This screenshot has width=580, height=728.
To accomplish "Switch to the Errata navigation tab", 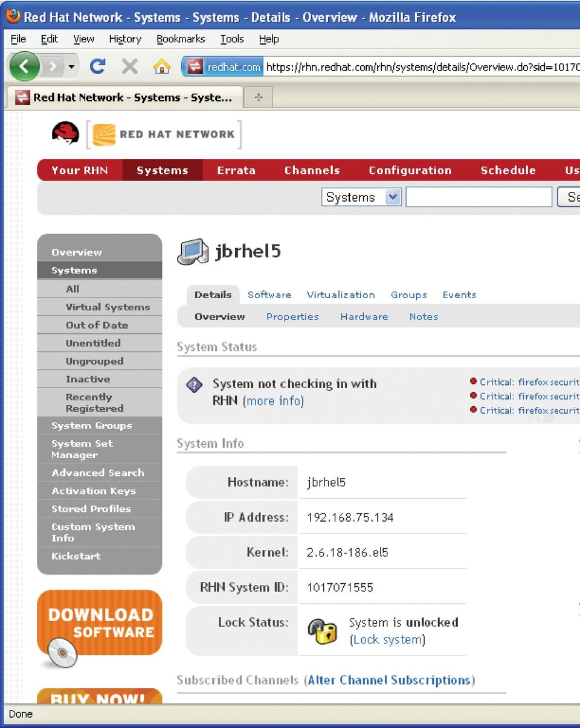I will (236, 170).
